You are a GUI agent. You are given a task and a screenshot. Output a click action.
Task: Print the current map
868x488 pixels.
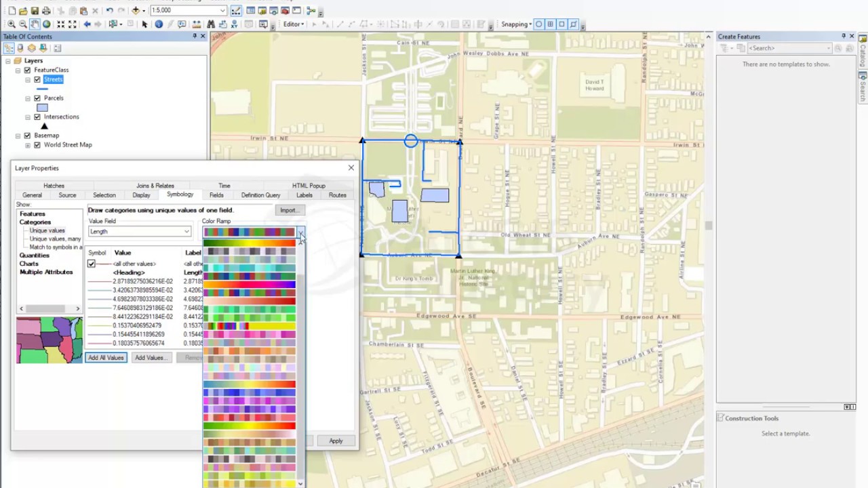point(46,11)
